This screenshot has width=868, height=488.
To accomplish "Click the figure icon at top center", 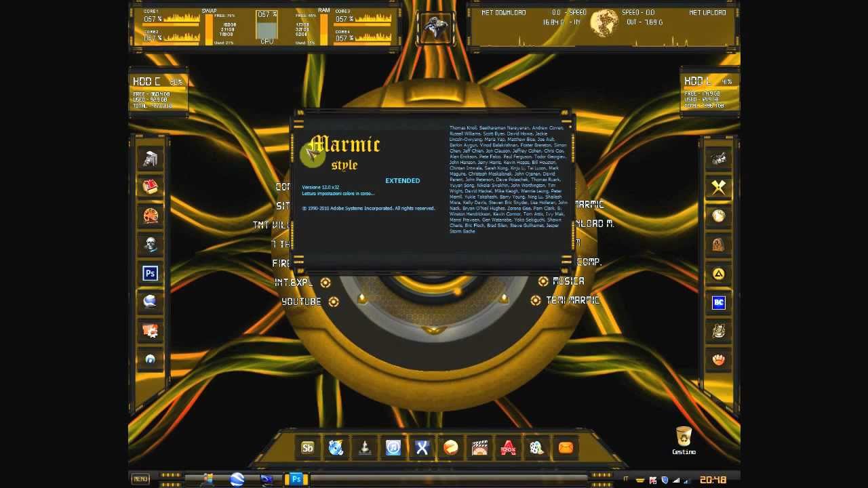I will (x=434, y=28).
